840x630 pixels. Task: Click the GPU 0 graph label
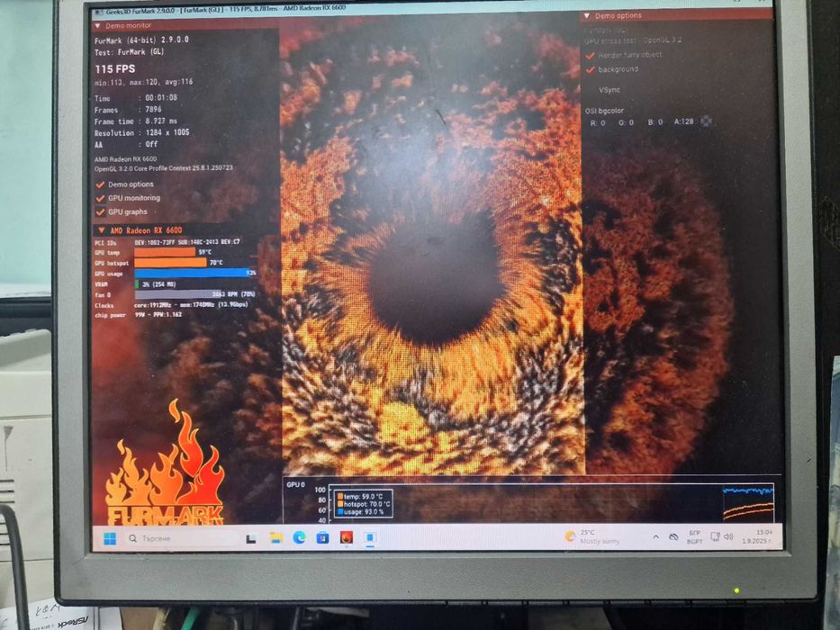[x=295, y=485]
